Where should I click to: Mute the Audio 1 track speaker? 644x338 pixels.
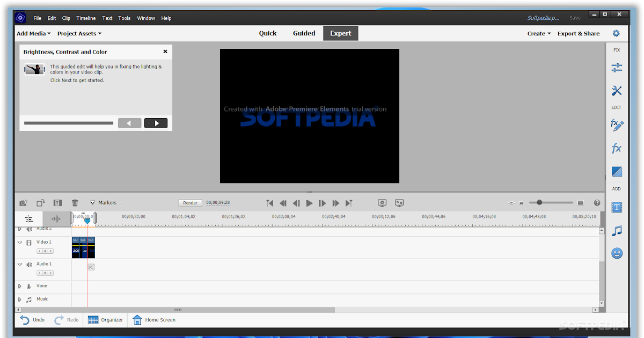tap(29, 264)
